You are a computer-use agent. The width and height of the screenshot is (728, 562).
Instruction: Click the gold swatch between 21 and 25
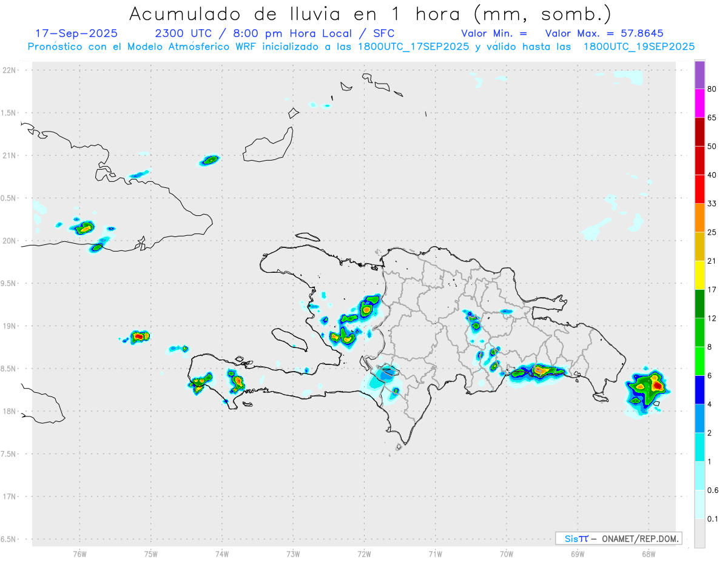(x=699, y=247)
